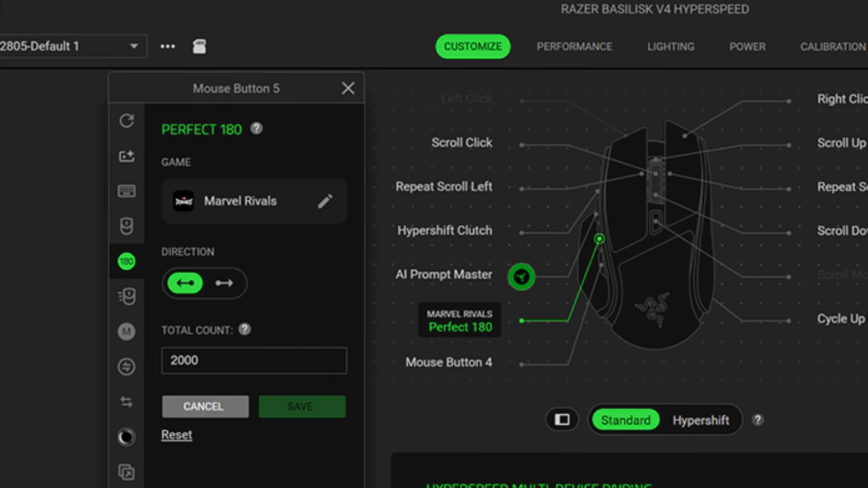Select the Repeat Scroll Left assignment
868x488 pixels.
click(x=443, y=187)
